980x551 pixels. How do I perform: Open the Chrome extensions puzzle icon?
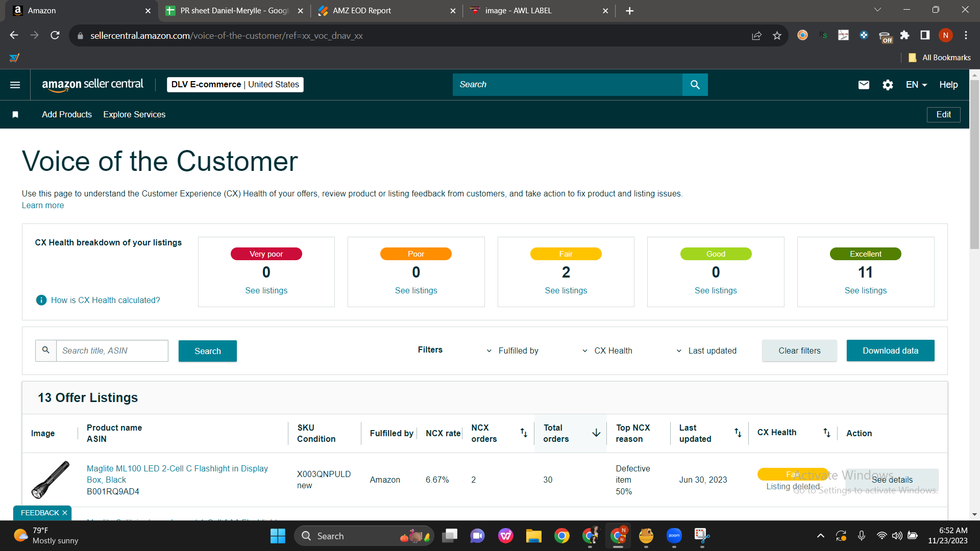click(x=904, y=35)
